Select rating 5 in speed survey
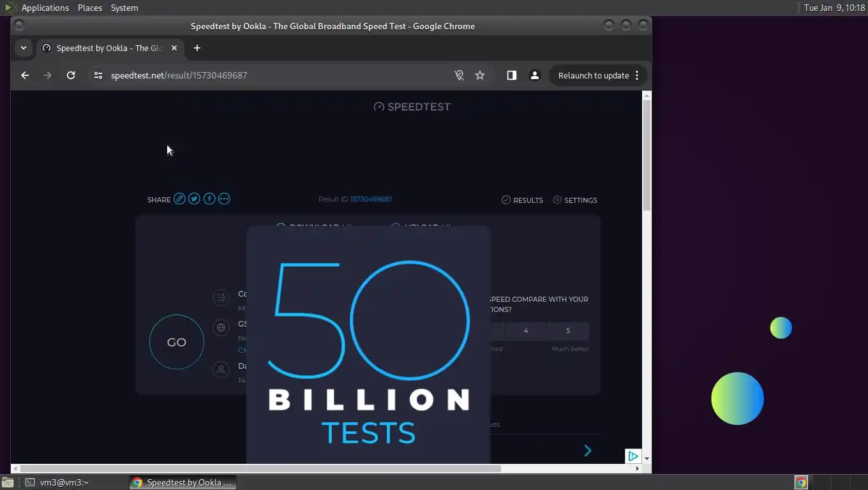The width and height of the screenshot is (868, 490). pos(568,330)
